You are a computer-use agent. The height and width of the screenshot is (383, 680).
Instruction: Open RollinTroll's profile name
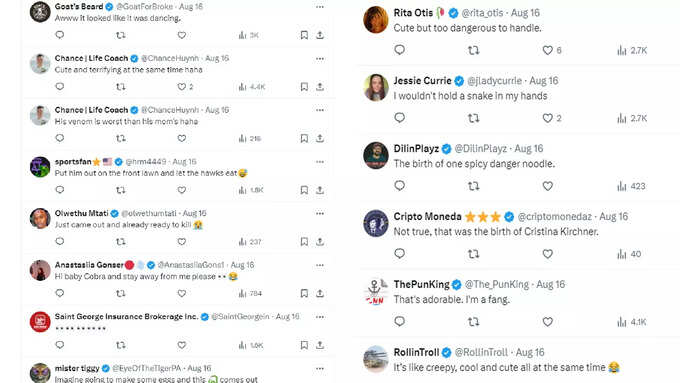pos(416,352)
